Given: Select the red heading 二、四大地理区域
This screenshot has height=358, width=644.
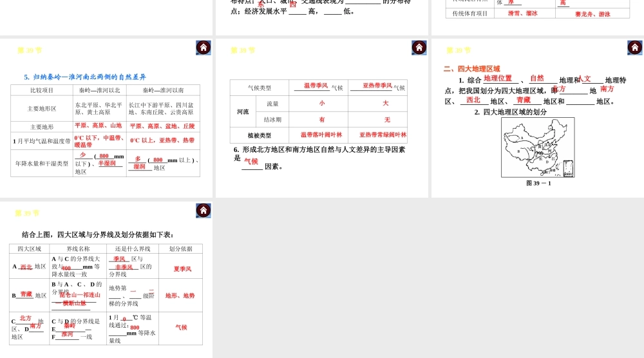Looking at the screenshot, I should [472, 68].
